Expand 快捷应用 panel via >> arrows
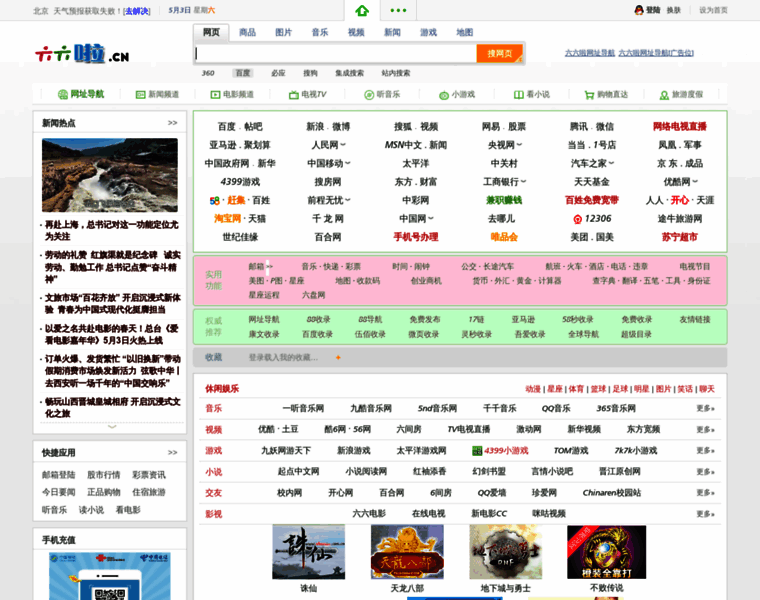The width and height of the screenshot is (760, 600). tap(173, 452)
